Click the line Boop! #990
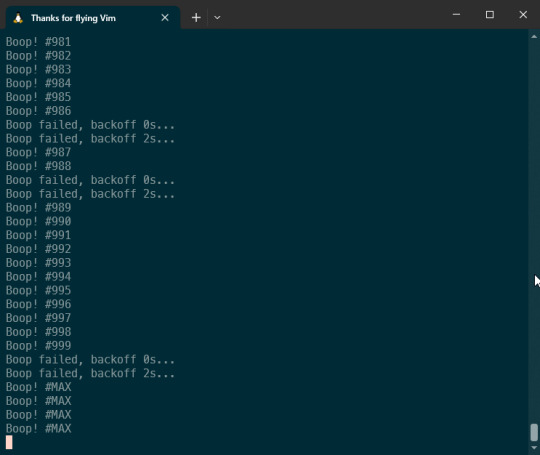The height and width of the screenshot is (455, 540). coord(39,221)
